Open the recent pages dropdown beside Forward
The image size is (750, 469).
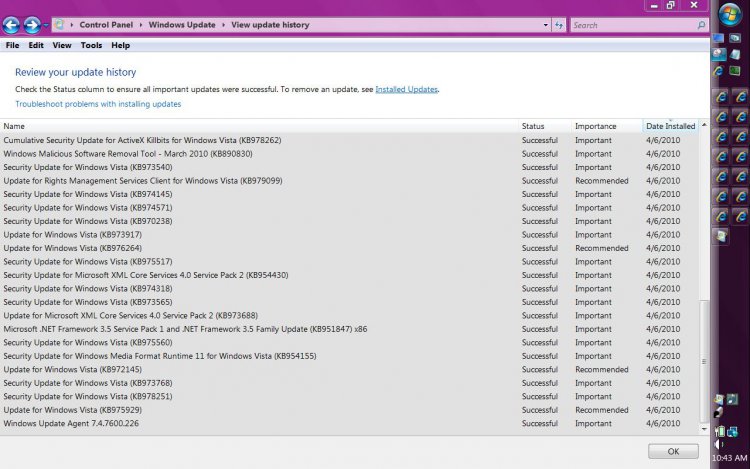point(45,25)
